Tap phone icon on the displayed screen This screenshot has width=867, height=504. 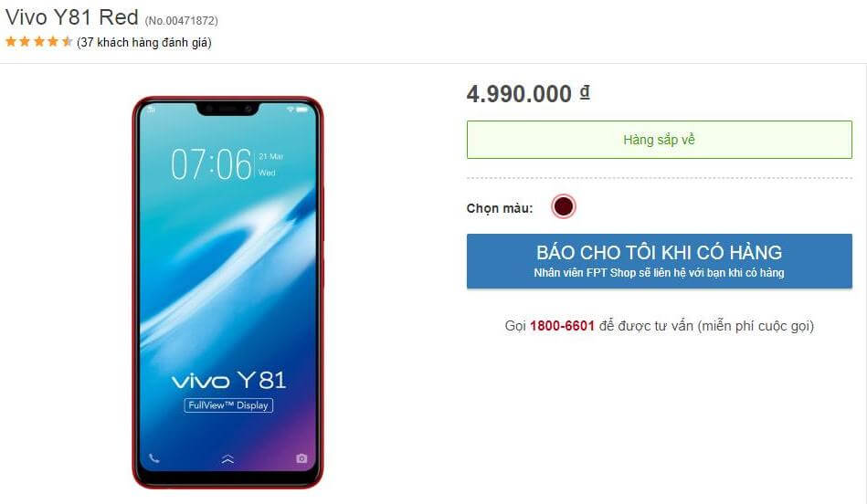pos(154,458)
